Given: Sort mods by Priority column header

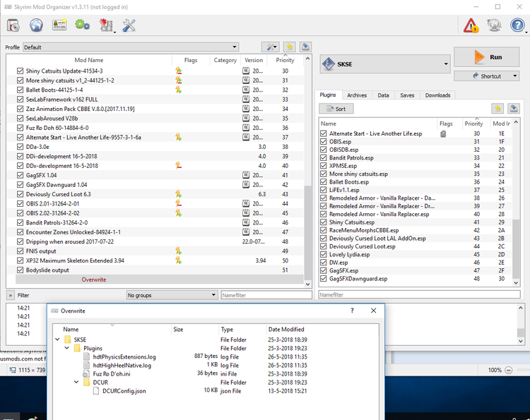Looking at the screenshot, I should [x=285, y=60].
